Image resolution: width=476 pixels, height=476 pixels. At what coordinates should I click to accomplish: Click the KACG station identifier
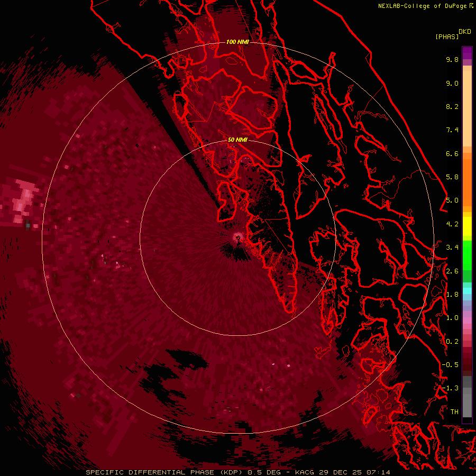click(x=305, y=472)
